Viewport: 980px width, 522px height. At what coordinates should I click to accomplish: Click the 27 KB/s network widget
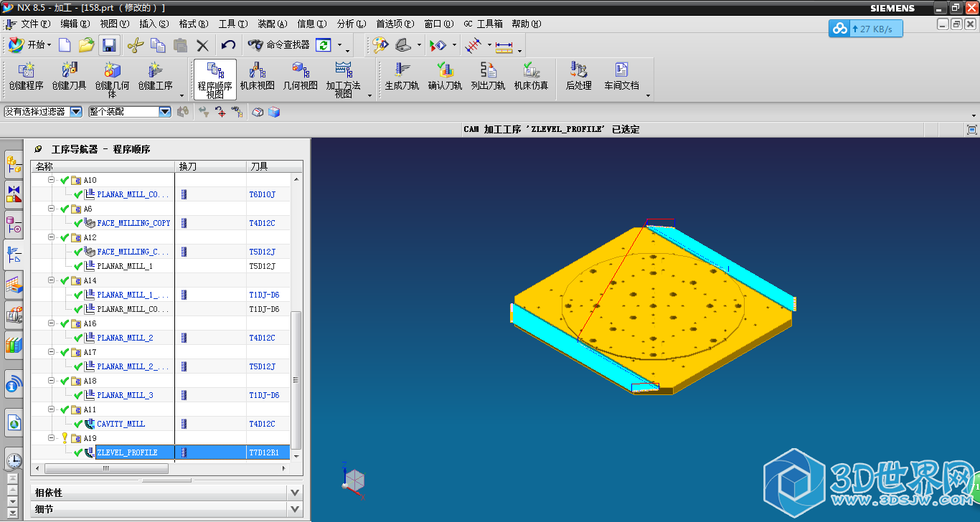click(866, 29)
